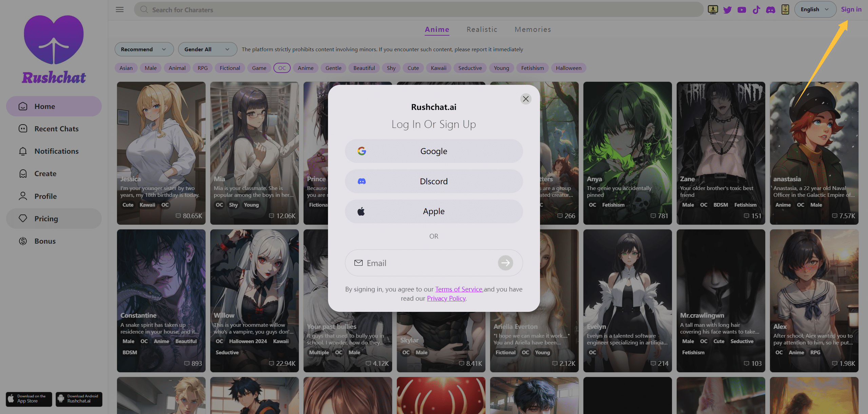868x414 pixels.
Task: Toggle the OC tag filter
Action: [x=282, y=68]
